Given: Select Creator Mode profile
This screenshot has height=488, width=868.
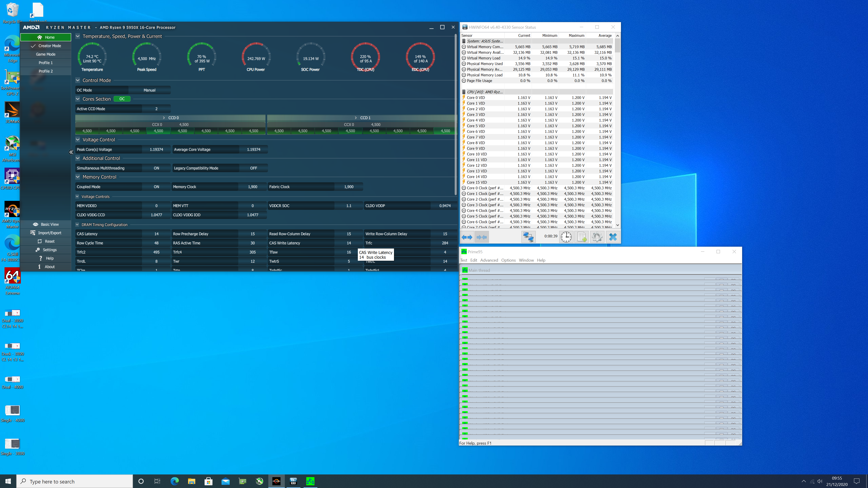Looking at the screenshot, I should click(x=46, y=46).
